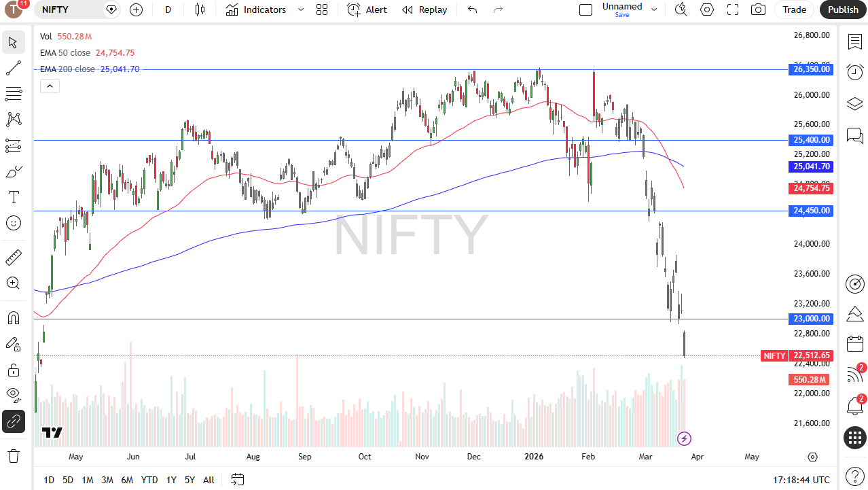This screenshot has width=868, height=490.
Task: Collapse the indicator legend chevron
Action: point(50,86)
